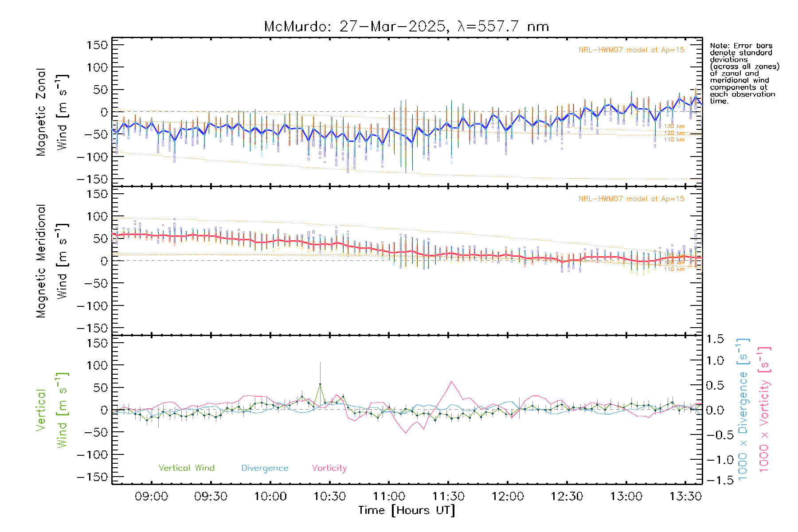Click the 09:00 time axis tick label
The height and width of the screenshot is (532, 798).
coord(151,497)
